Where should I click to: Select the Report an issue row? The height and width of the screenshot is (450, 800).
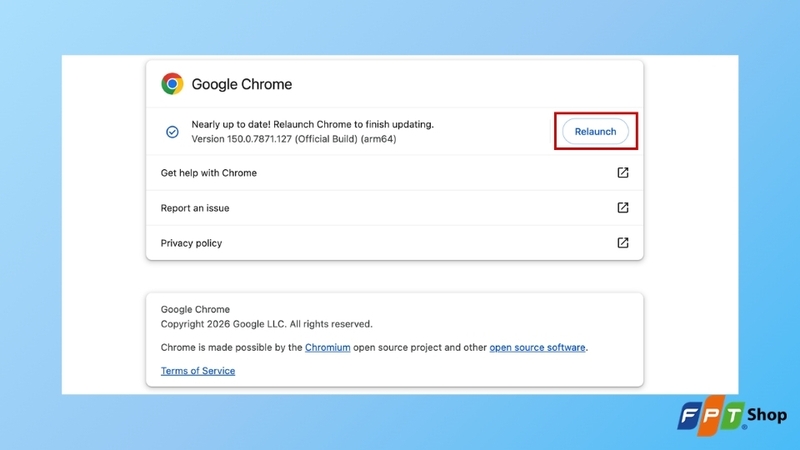point(394,208)
